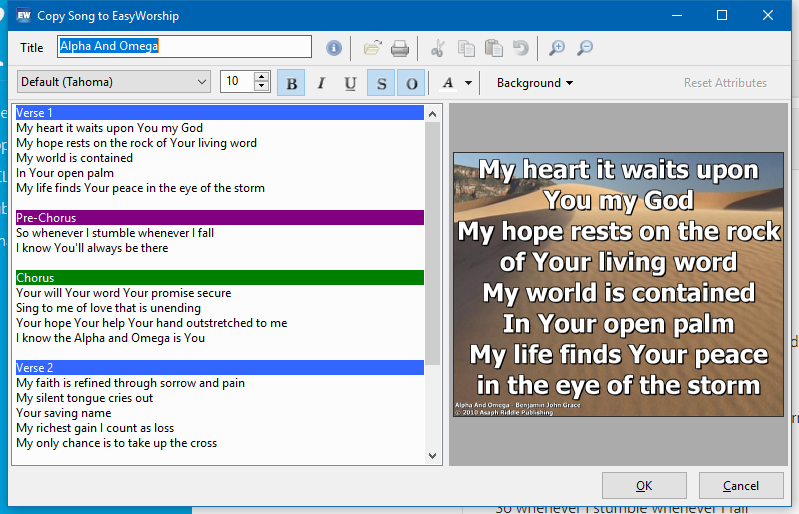The image size is (799, 514).
Task: Click line 'Your hope Your help Your hand outstretched to me'
Action: pos(152,323)
